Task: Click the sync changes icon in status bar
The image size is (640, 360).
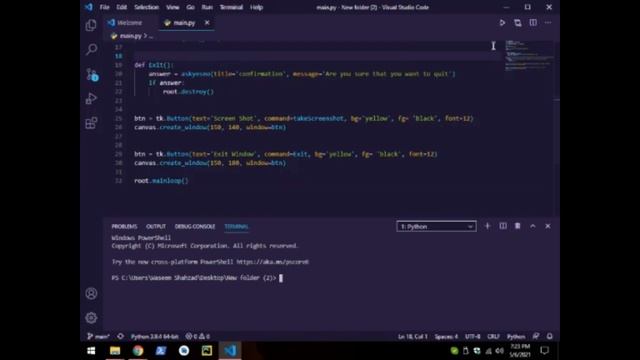Action: pyautogui.click(x=120, y=336)
